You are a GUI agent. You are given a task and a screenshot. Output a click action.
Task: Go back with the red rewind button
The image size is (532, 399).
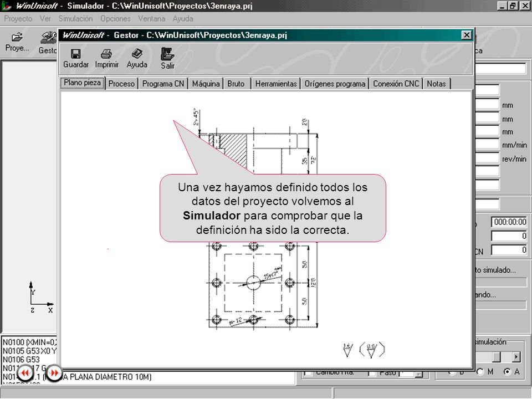point(25,373)
